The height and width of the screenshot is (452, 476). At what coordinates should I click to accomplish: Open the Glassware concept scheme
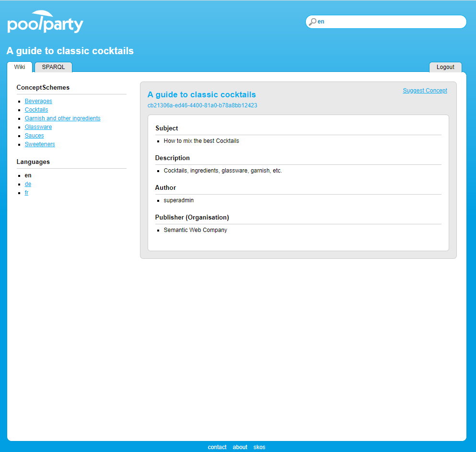click(x=38, y=127)
